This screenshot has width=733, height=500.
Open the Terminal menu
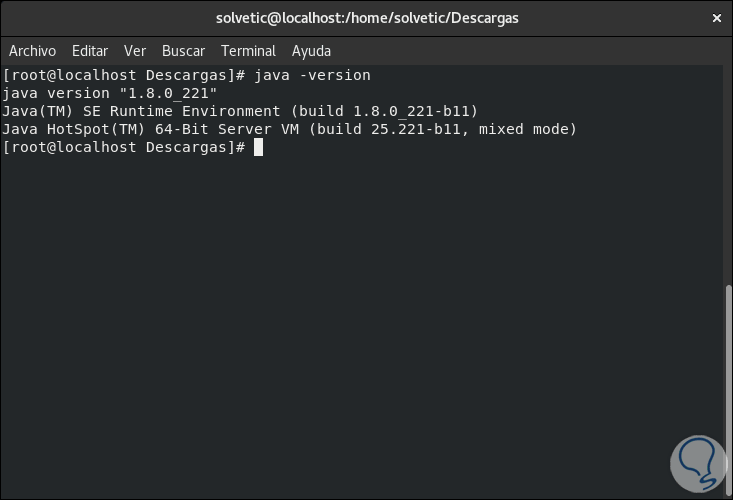[248, 51]
